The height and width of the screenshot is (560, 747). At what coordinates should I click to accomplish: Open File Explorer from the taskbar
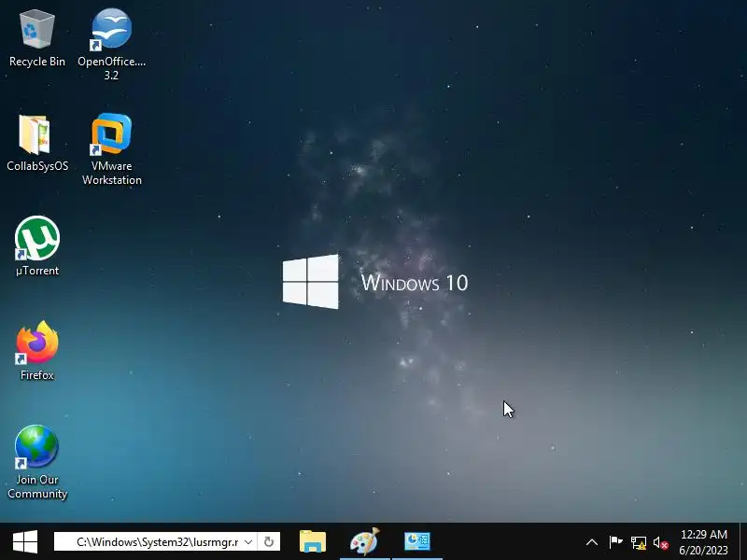313,541
